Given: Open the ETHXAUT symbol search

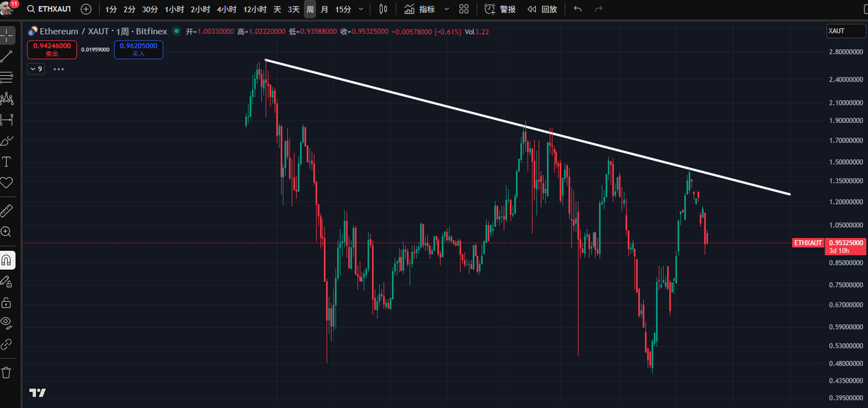Looking at the screenshot, I should point(49,9).
